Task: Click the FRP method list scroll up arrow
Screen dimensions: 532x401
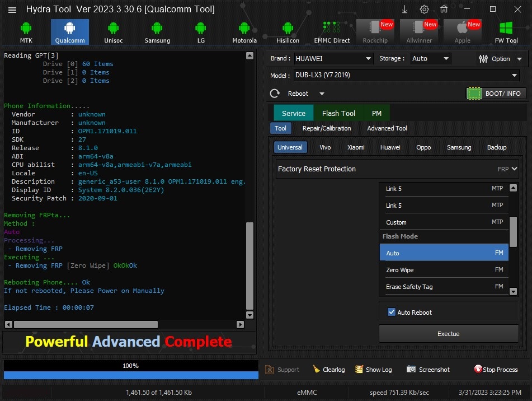Action: pyautogui.click(x=514, y=188)
